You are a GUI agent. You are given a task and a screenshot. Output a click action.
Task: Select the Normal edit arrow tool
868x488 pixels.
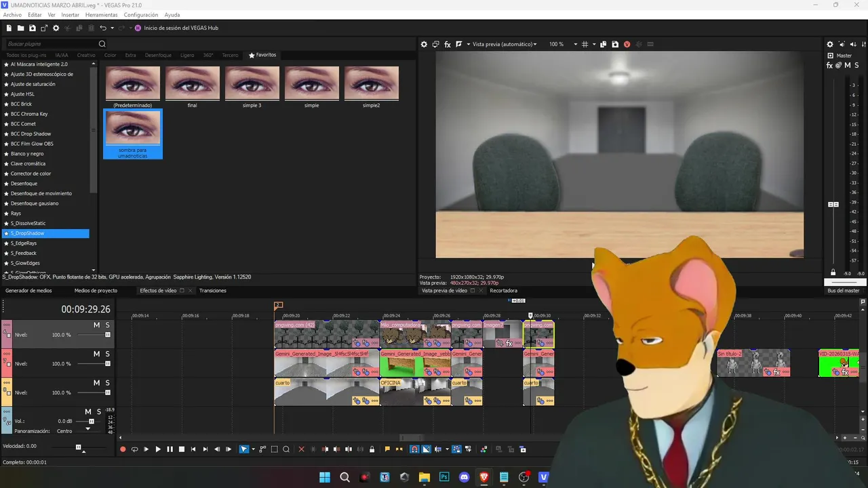point(244,449)
